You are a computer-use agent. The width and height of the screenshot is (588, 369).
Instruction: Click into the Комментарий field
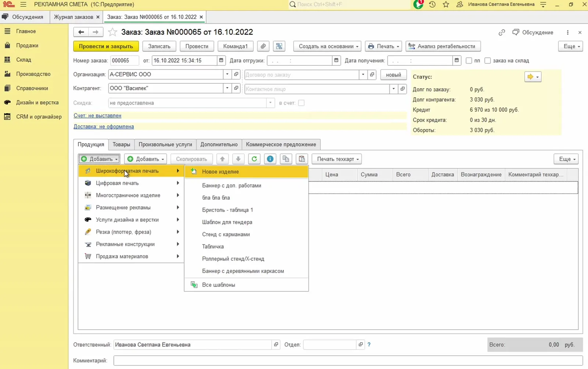(x=348, y=361)
